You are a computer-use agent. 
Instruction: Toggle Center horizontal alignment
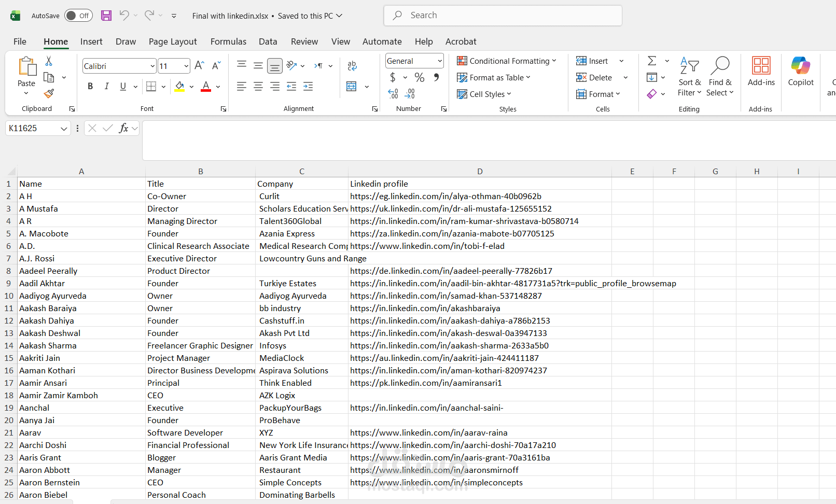258,87
